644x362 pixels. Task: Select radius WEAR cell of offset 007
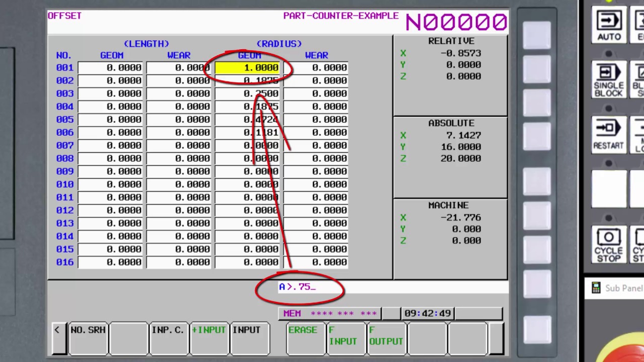315,145
